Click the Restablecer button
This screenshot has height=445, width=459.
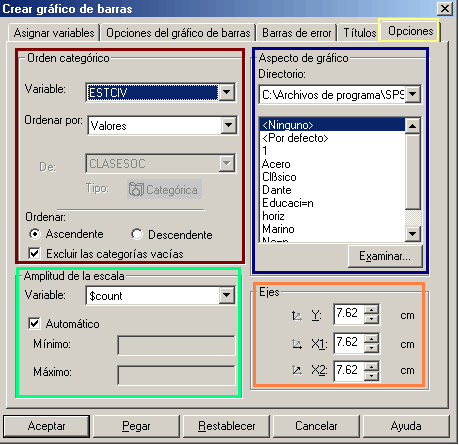[226, 426]
